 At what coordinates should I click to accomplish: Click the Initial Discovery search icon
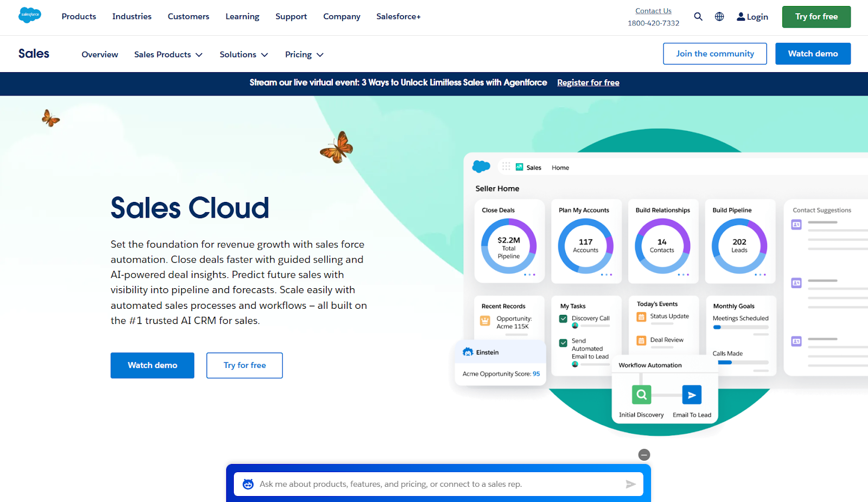click(641, 395)
